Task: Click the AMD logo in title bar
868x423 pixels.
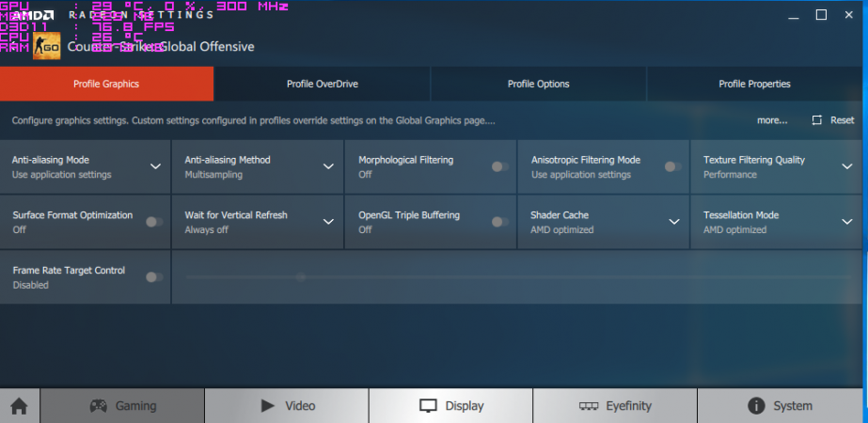Action: tap(33, 15)
